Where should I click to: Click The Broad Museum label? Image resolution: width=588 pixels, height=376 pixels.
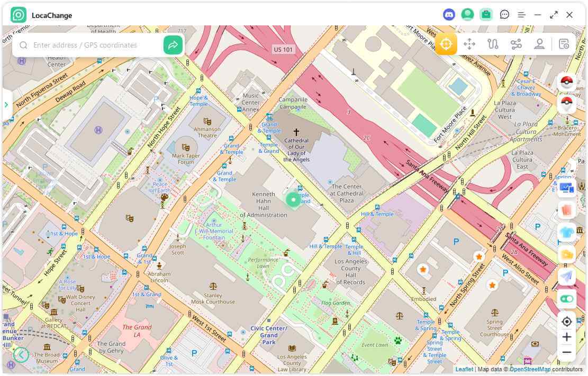pyautogui.click(x=47, y=357)
